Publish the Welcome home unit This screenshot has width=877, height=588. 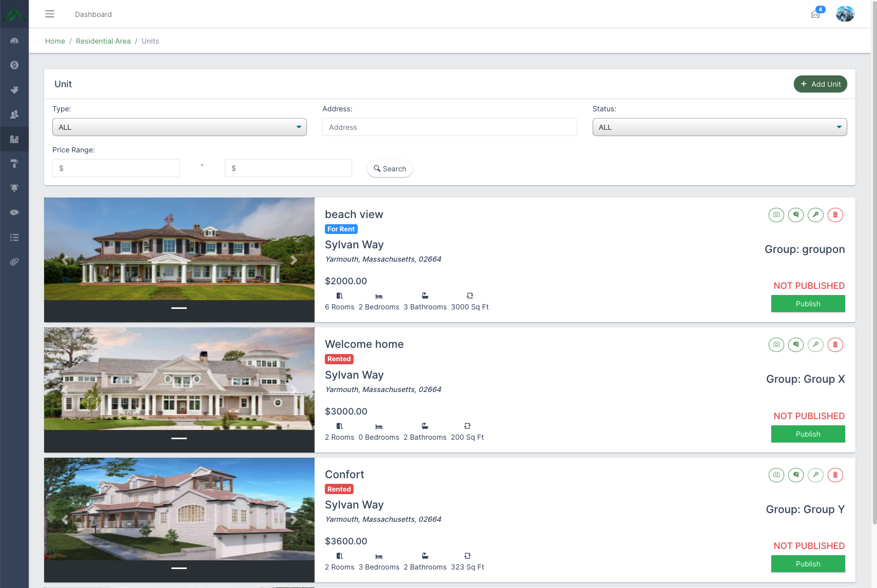[808, 434]
